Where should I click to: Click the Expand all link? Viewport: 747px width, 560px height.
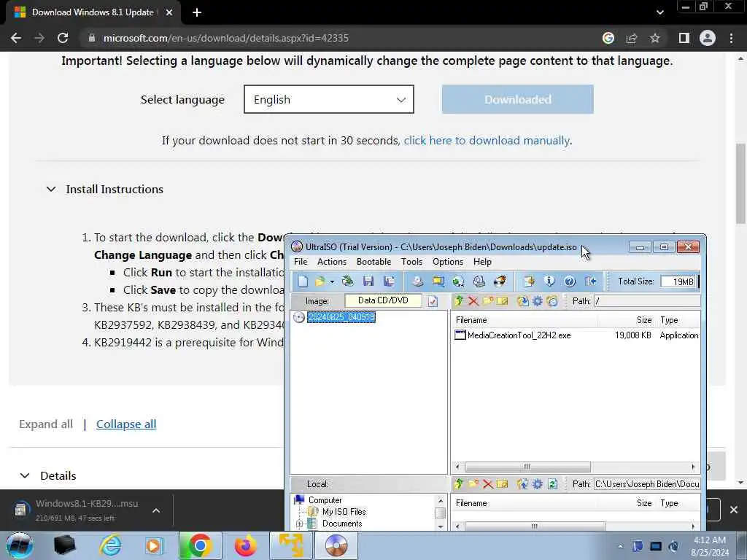click(x=46, y=424)
